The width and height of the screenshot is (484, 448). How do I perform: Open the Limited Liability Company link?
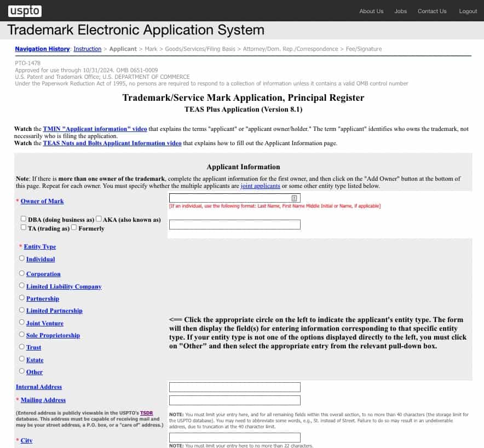point(64,286)
